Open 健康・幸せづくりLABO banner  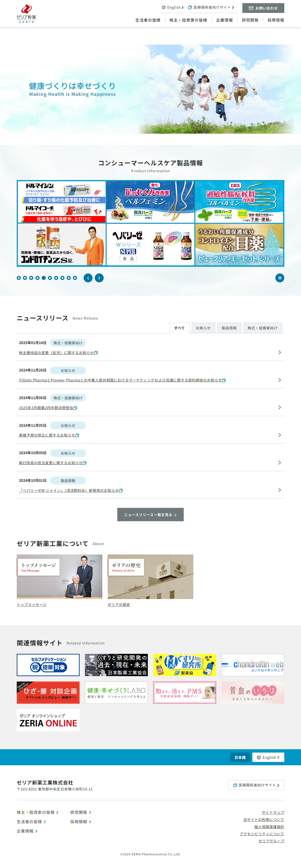(116, 692)
